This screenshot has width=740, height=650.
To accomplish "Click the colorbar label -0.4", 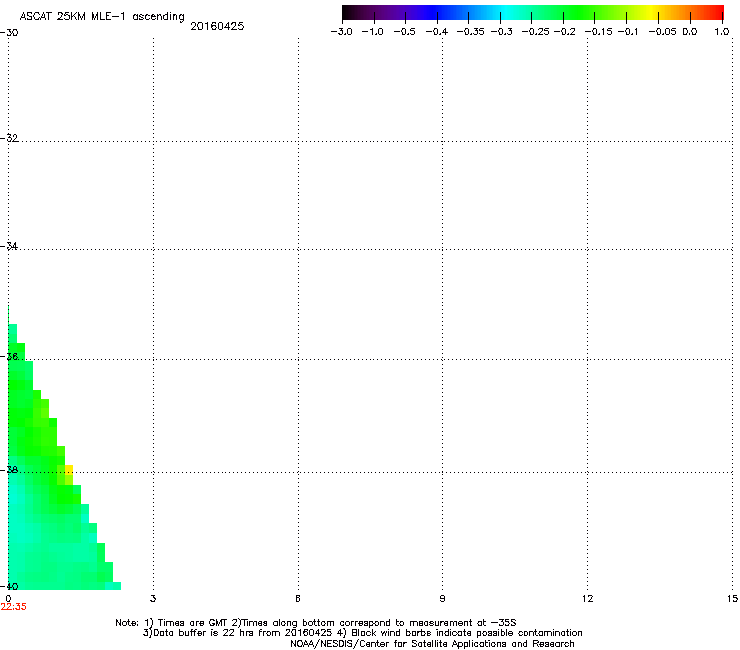I will pos(437,32).
